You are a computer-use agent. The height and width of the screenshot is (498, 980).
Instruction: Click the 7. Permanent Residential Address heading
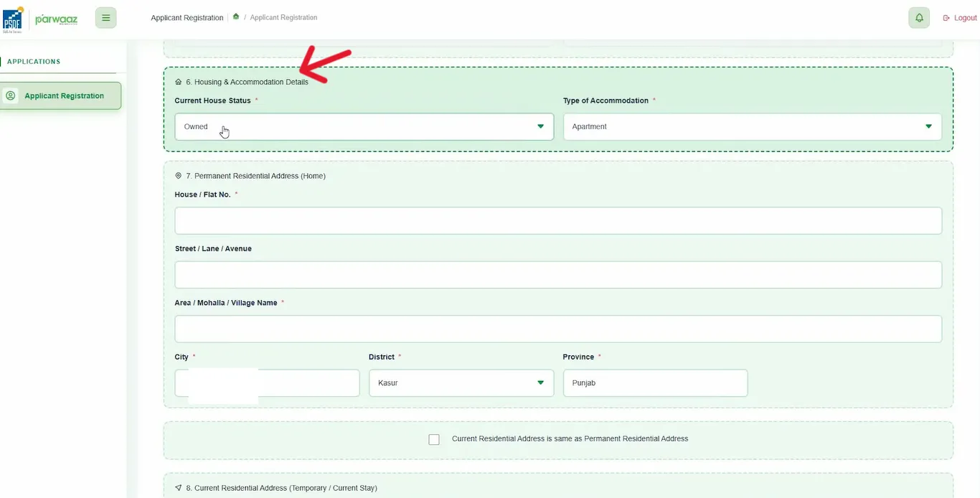[x=255, y=176]
